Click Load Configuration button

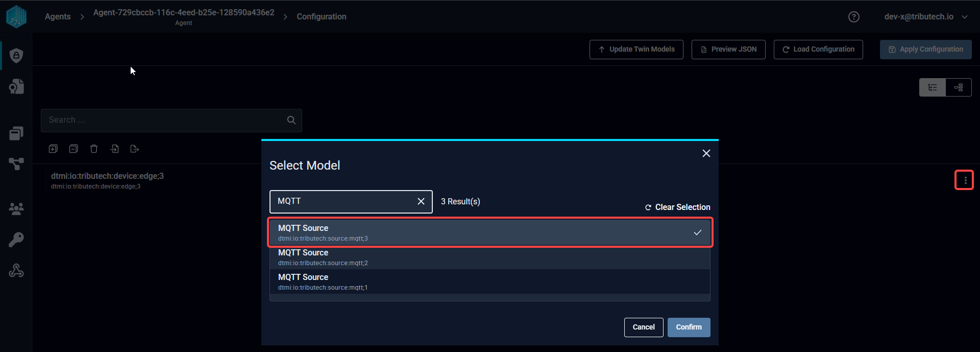pos(818,50)
